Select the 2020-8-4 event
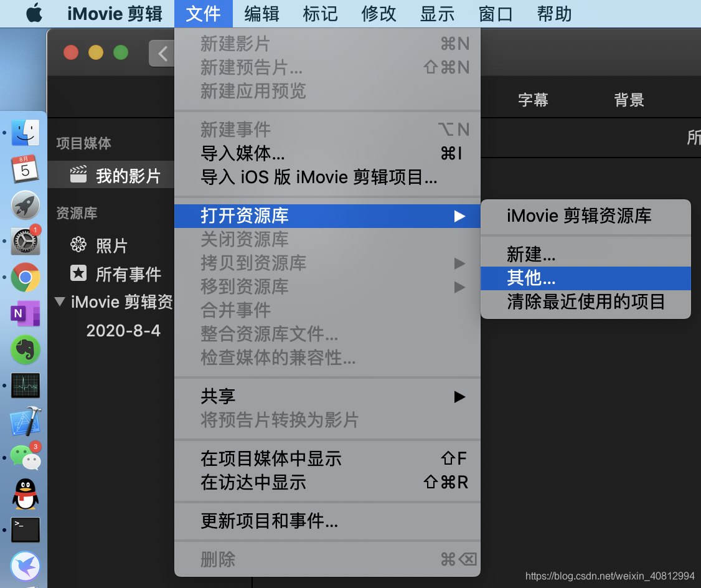 123,331
